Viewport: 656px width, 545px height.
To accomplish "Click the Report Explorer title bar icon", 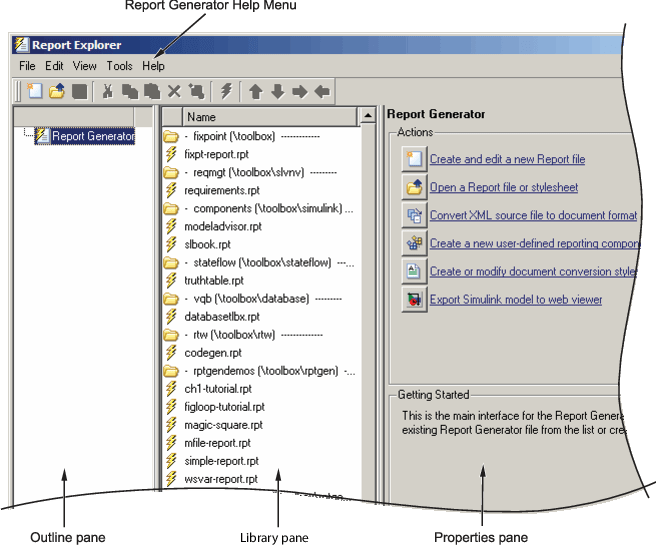I will 21,44.
